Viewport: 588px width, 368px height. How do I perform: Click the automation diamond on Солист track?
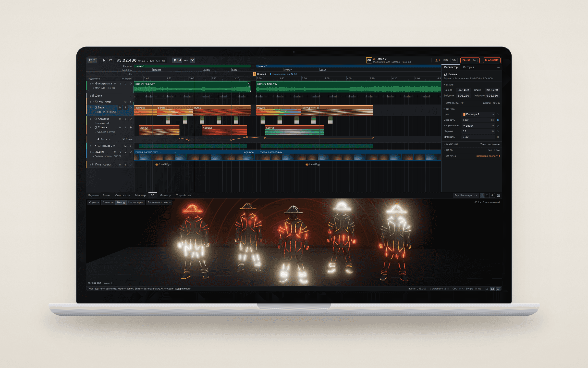pyautogui.click(x=131, y=128)
